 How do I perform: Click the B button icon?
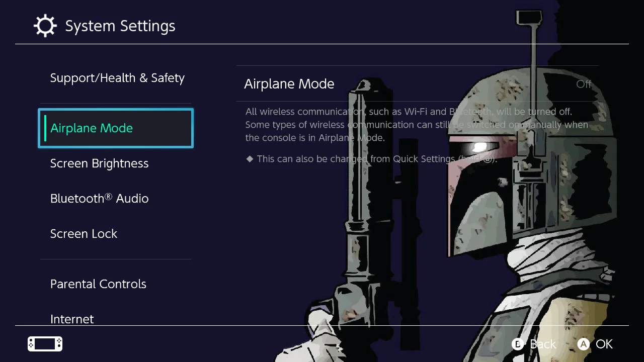518,344
